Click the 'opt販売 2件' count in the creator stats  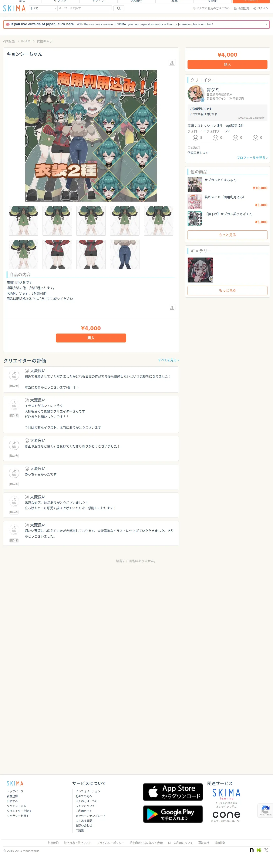click(235, 126)
